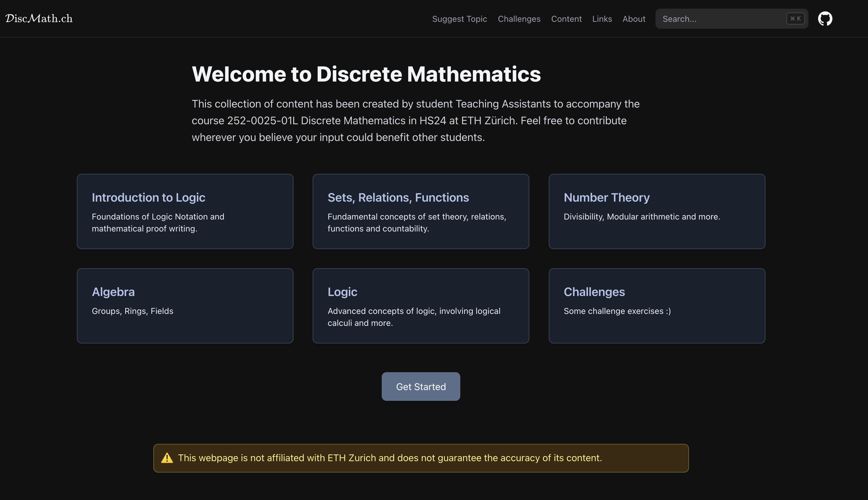Viewport: 868px width, 500px height.
Task: Open Sets, Relations, Functions card
Action: click(x=421, y=211)
